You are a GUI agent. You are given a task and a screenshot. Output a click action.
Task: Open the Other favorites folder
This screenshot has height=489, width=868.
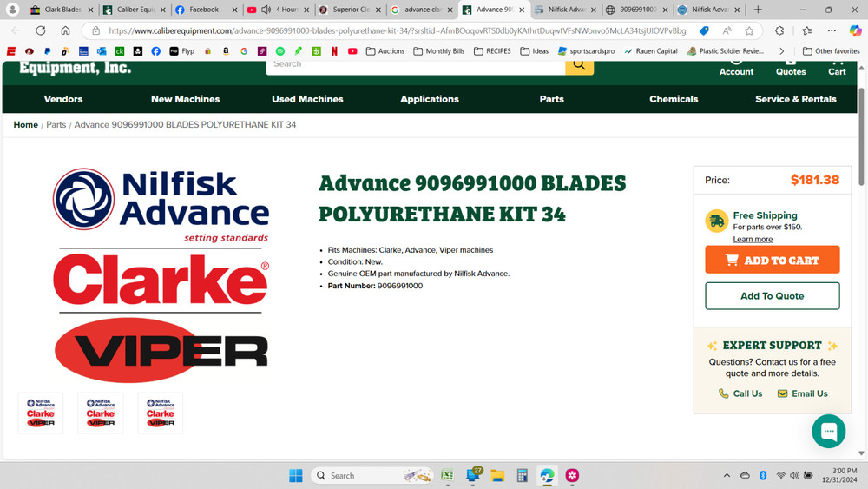[x=831, y=51]
